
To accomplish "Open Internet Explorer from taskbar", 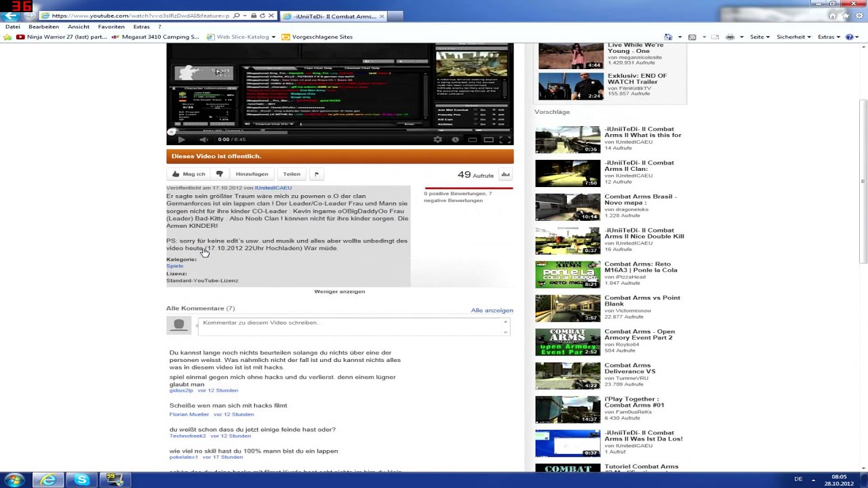I will (48, 480).
